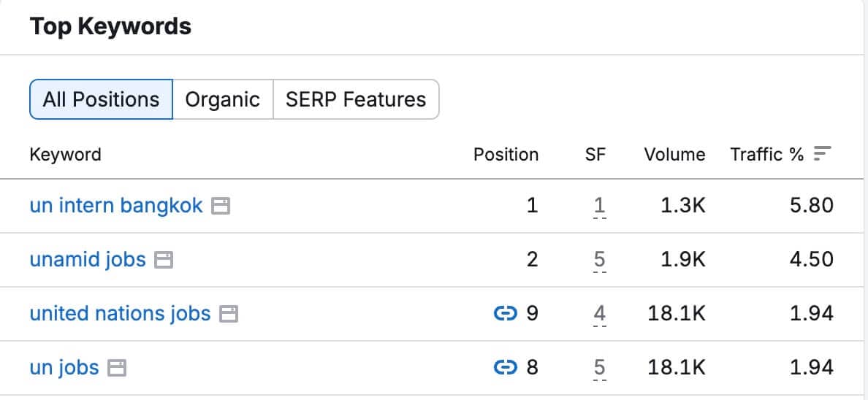Switch to the Organic tab
This screenshot has width=868, height=400.
(223, 99)
